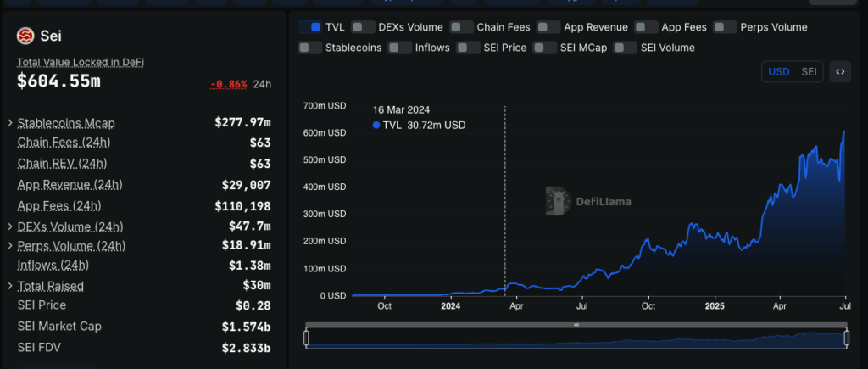Click the right range slider handle
Screen dimensions: 868x369
847,338
